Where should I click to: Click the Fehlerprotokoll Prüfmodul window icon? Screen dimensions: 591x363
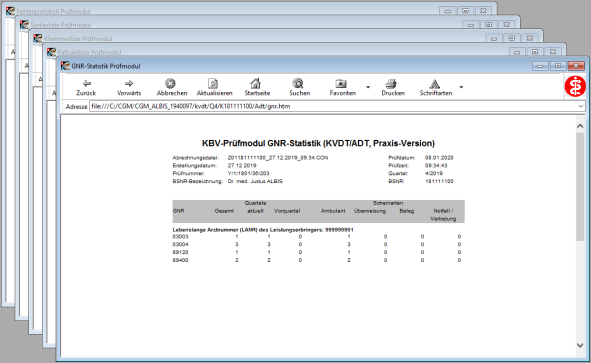pyautogui.click(x=10, y=11)
